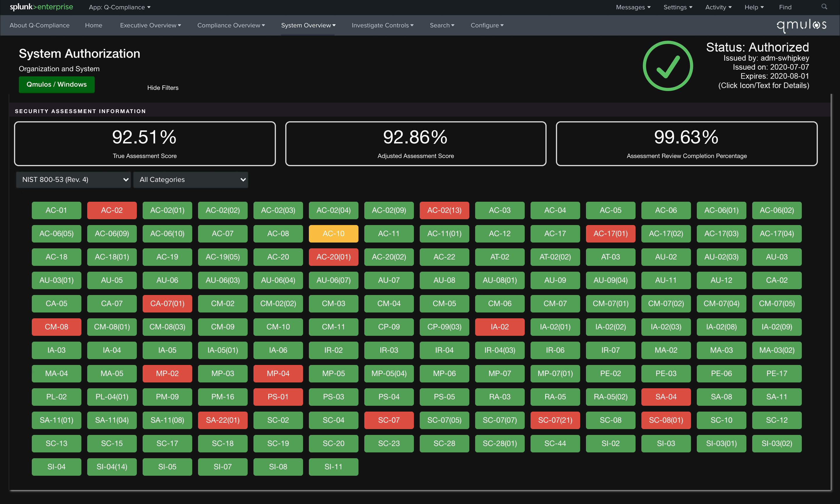This screenshot has height=504, width=840.
Task: Select the PE-17 control tile
Action: coord(776,374)
